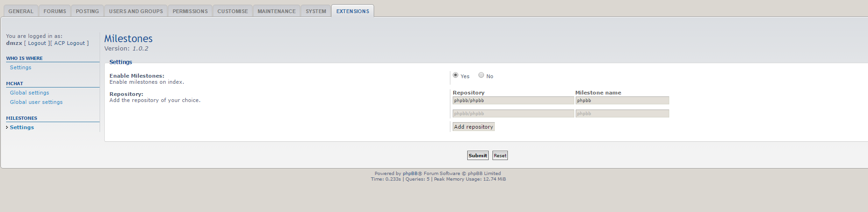The width and height of the screenshot is (868, 212).
Task: Submit the Milestones settings form
Action: click(x=477, y=155)
